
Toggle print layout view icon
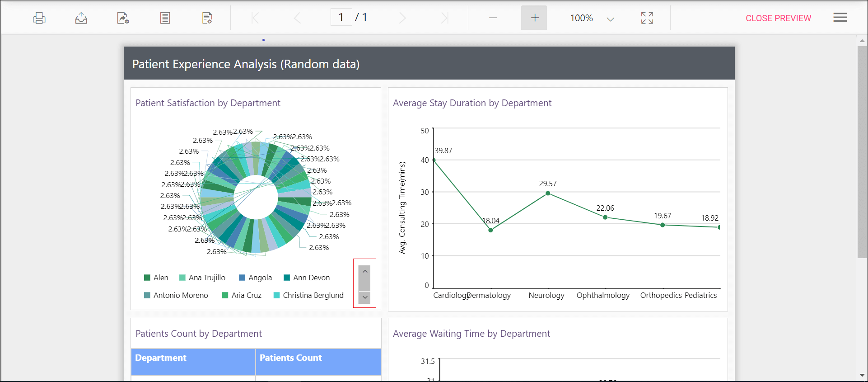pos(165,18)
